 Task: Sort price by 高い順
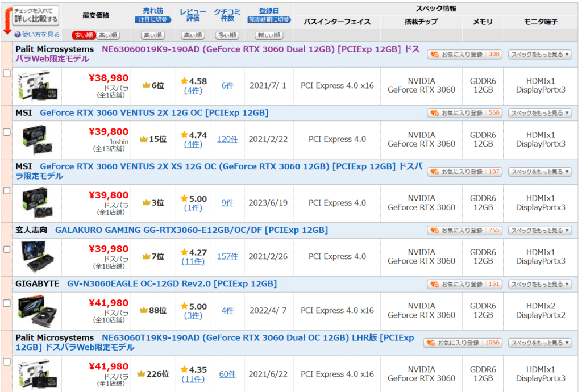coord(108,35)
